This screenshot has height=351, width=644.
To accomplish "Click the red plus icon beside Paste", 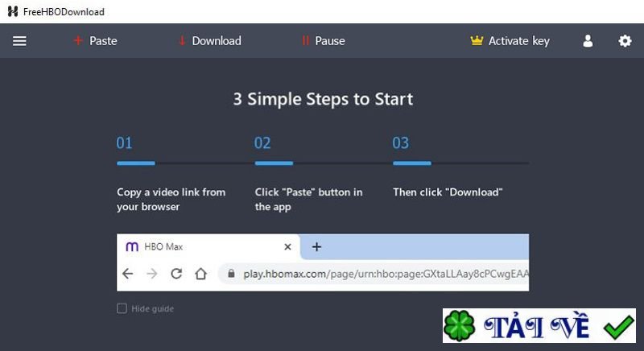I will pos(78,40).
